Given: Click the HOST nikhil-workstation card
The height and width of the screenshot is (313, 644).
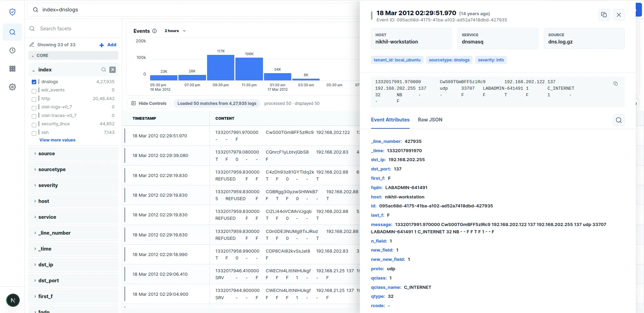Looking at the screenshot, I should pyautogui.click(x=411, y=39).
